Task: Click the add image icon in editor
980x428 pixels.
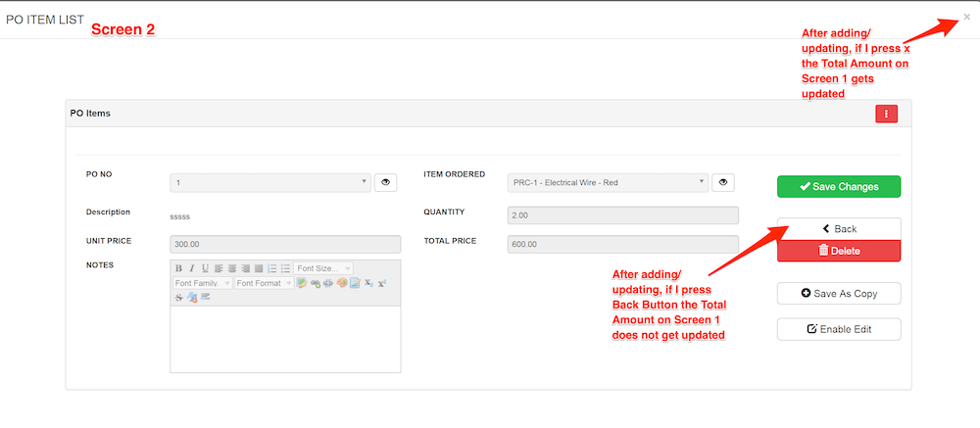Action: point(302,283)
